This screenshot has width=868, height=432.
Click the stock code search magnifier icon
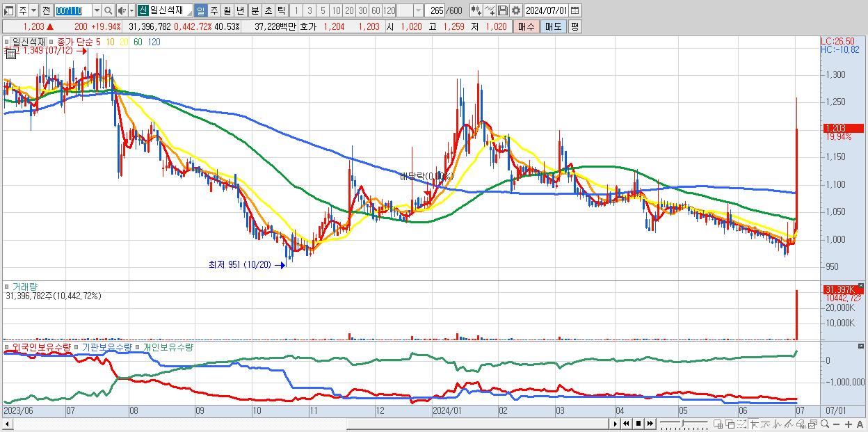108,10
